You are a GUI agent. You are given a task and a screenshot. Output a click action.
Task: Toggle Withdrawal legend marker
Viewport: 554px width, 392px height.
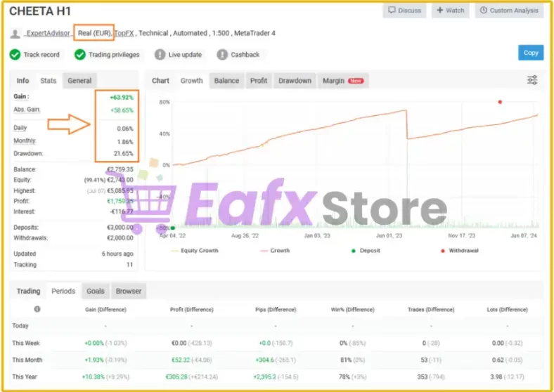coord(460,250)
